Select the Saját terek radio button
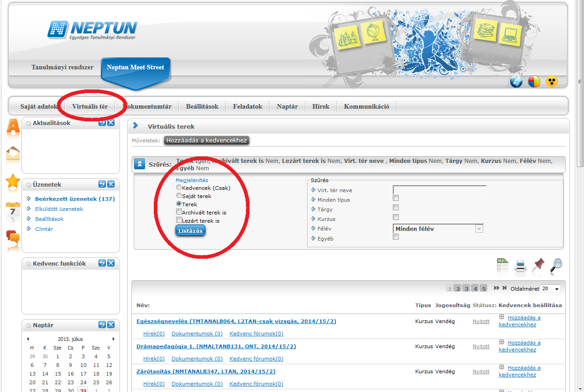Image resolution: width=584 pixels, height=392 pixels. 179,196
